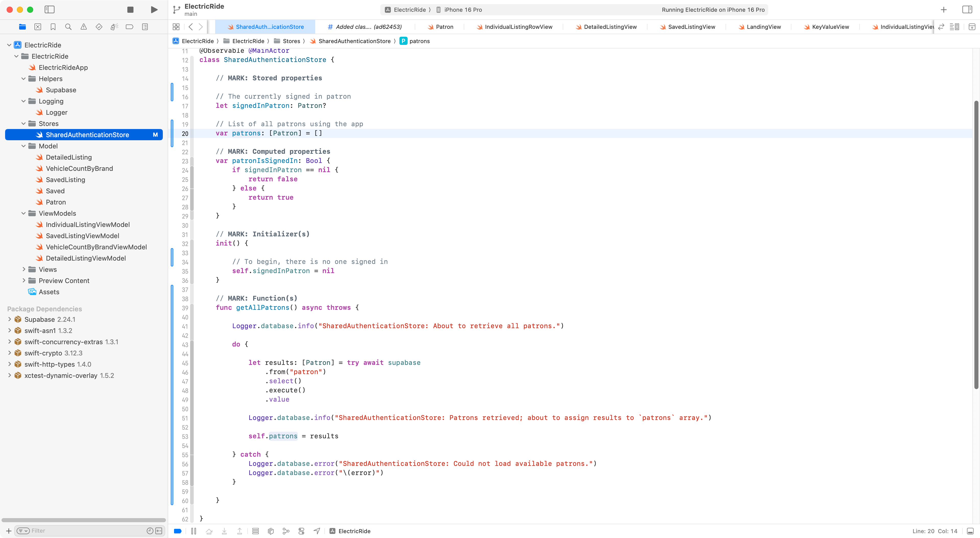
Task: Stop the running ElectricRide app
Action: tap(130, 9)
